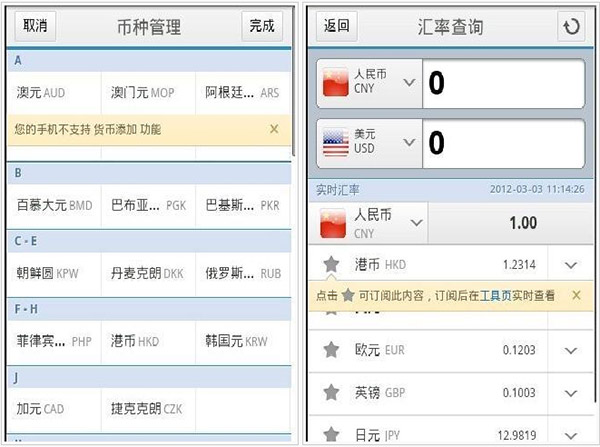Select 丹麦克朗 DKK from the list
600x447 pixels.
click(148, 274)
